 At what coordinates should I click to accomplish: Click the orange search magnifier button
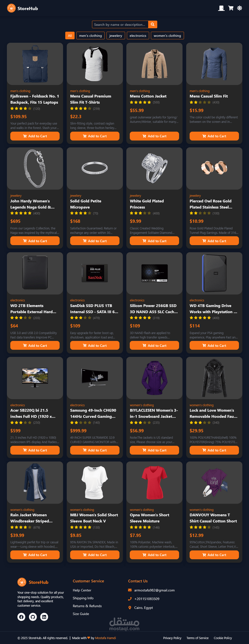tap(153, 25)
